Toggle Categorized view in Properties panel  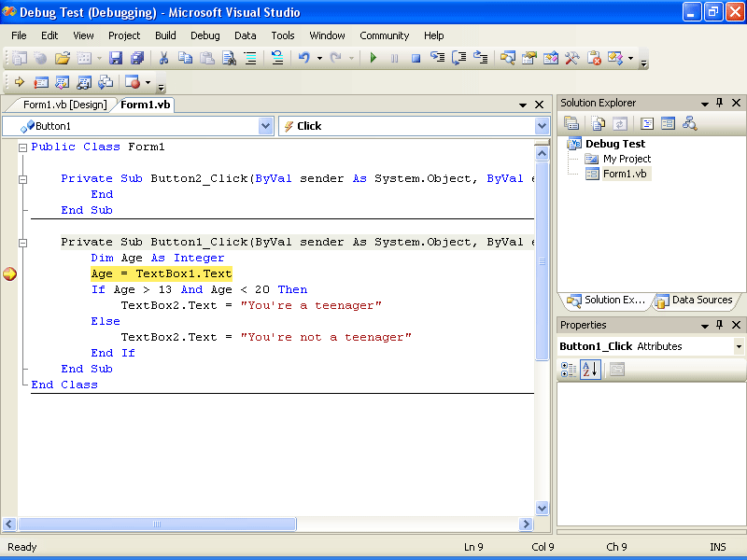[569, 370]
